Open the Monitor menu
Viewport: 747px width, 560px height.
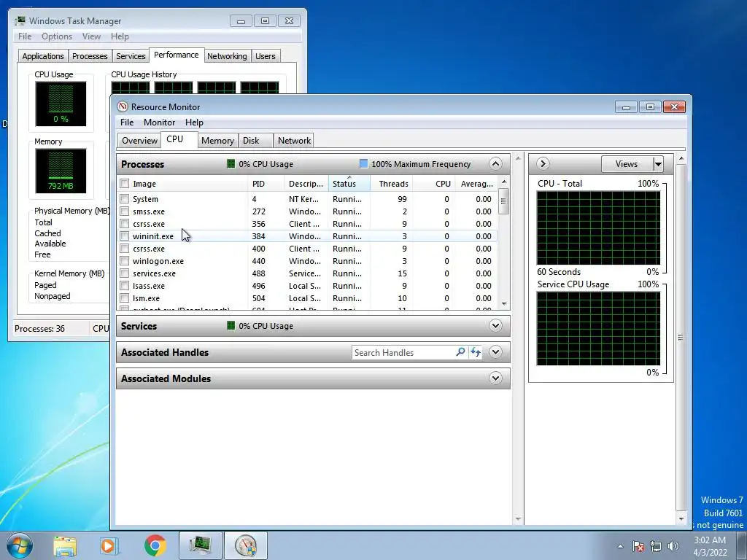(159, 122)
